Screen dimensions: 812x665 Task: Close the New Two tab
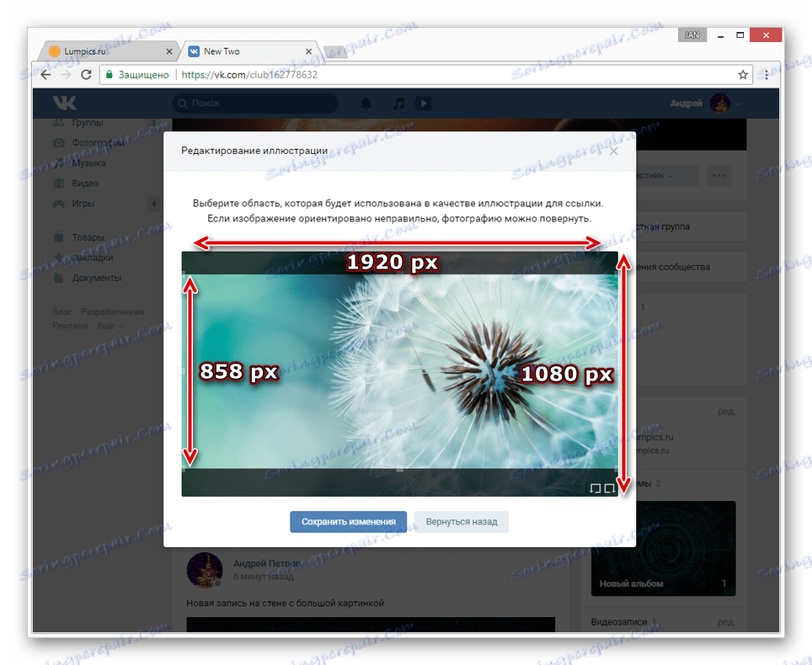[308, 51]
